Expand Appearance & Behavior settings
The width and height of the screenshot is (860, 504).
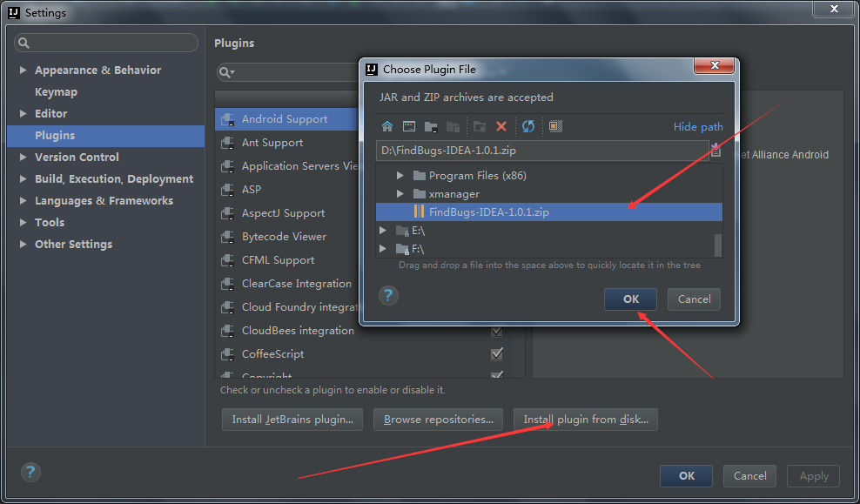pyautogui.click(x=23, y=71)
